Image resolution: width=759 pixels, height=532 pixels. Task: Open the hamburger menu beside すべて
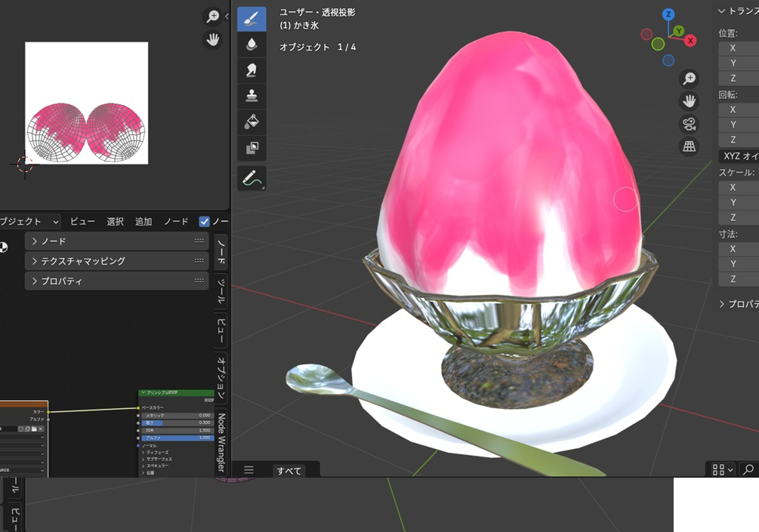point(248,470)
